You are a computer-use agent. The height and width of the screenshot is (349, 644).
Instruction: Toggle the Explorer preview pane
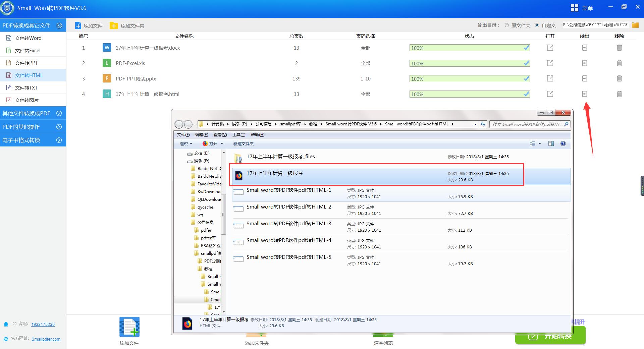551,143
